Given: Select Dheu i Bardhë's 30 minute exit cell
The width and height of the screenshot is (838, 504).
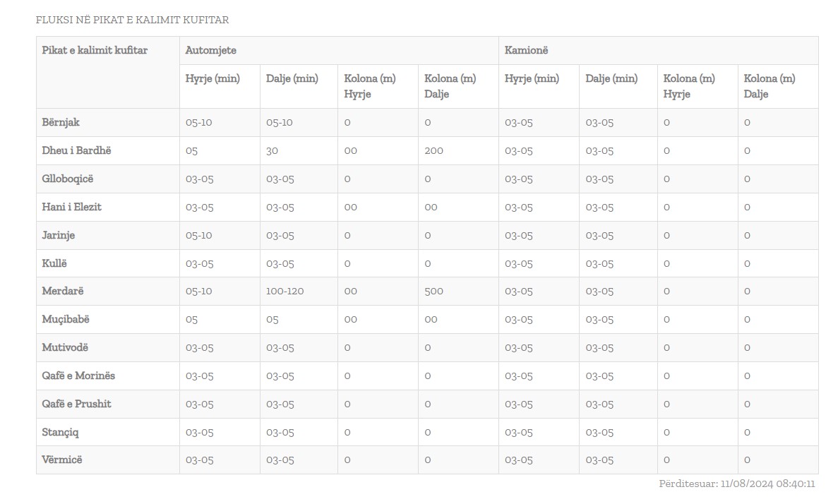Looking at the screenshot, I should pyautogui.click(x=272, y=151).
